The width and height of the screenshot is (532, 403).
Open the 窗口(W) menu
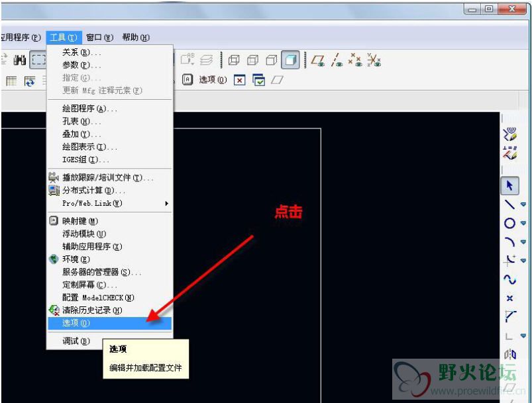point(99,38)
